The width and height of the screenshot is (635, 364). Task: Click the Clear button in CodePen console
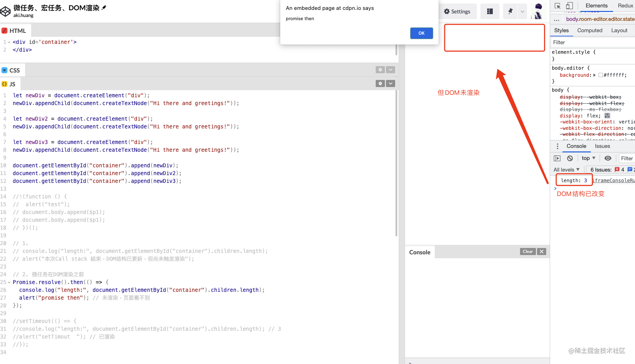527,252
